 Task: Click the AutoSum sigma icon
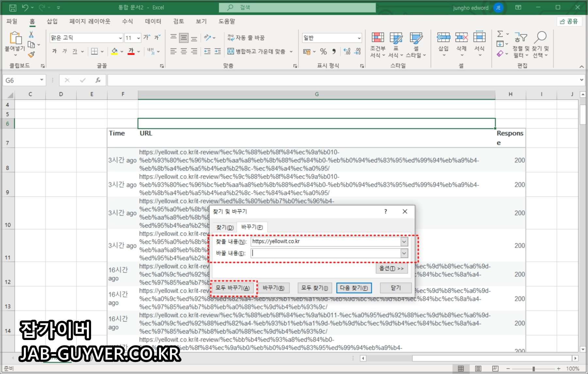(x=500, y=34)
